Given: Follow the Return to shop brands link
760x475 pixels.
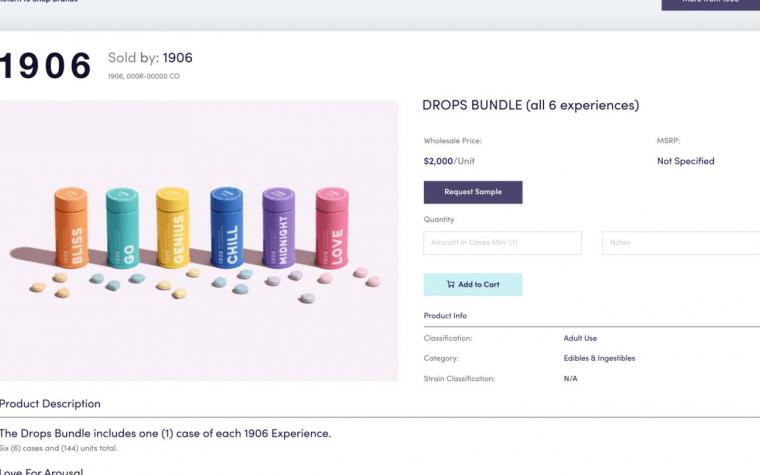Looking at the screenshot, I should pyautogui.click(x=39, y=1).
